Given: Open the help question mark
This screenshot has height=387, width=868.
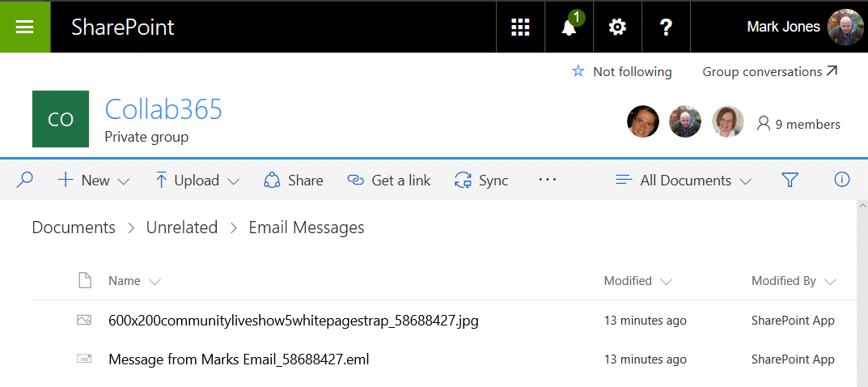Looking at the screenshot, I should [666, 28].
